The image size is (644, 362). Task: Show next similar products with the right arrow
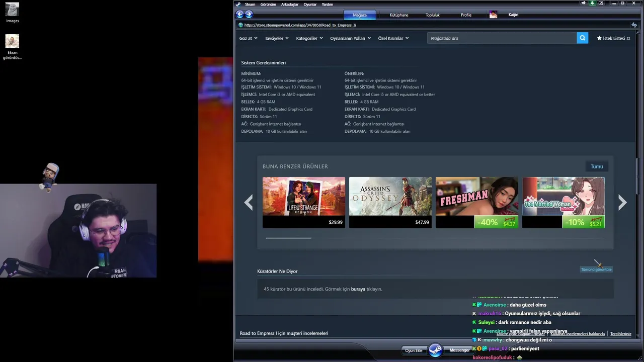(x=622, y=203)
